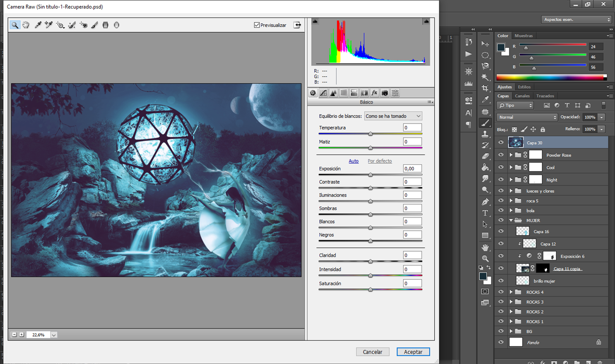Viewport: 615px width, 364px height.
Task: Select the Type tool in Photoshop toolbar
Action: 485,213
